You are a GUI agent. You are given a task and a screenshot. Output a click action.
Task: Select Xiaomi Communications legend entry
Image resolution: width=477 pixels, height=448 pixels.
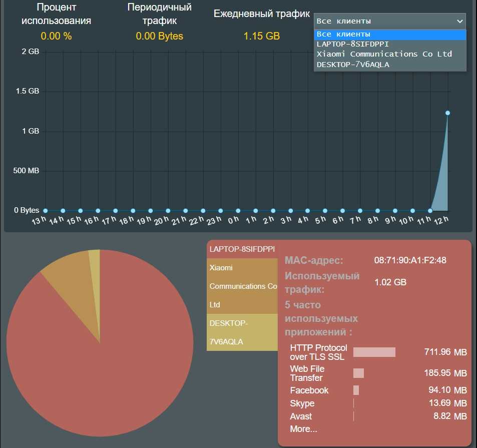click(242, 286)
